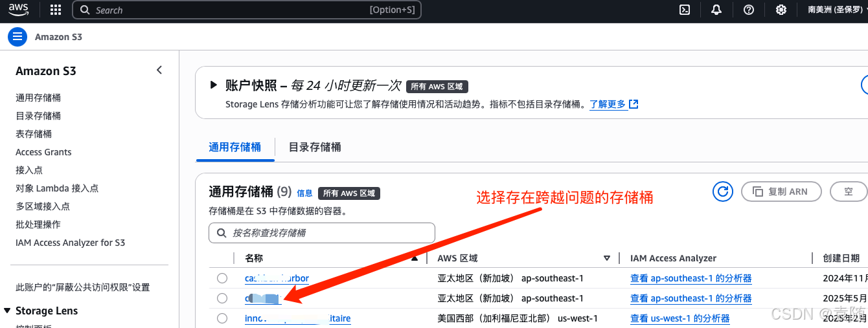
Task: Open the help question mark icon
Action: pyautogui.click(x=749, y=10)
